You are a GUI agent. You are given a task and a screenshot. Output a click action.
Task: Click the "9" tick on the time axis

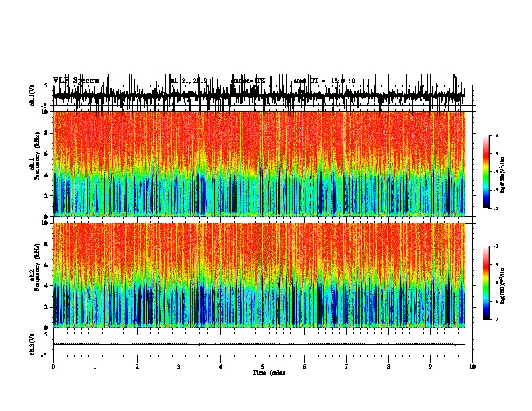[430, 367]
